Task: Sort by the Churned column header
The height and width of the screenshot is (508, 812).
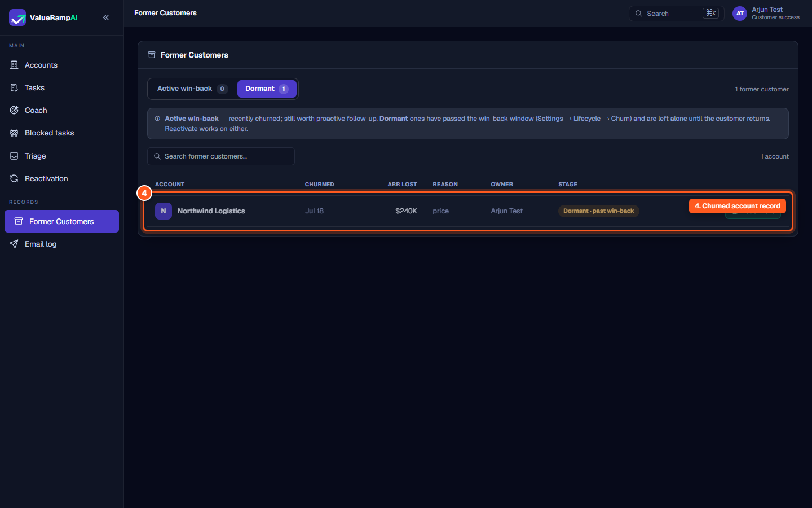Action: [319, 185]
